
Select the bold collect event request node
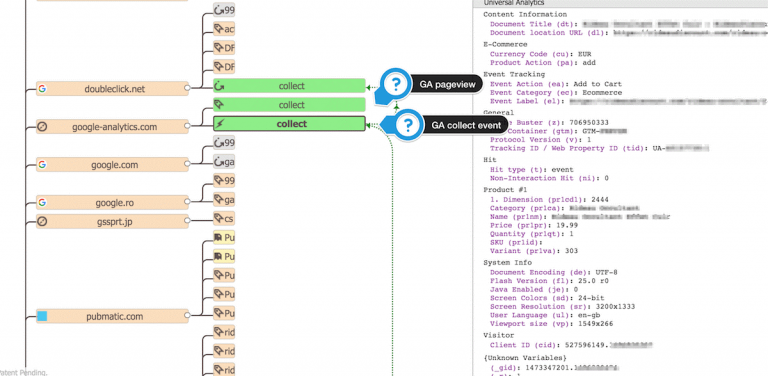click(289, 124)
